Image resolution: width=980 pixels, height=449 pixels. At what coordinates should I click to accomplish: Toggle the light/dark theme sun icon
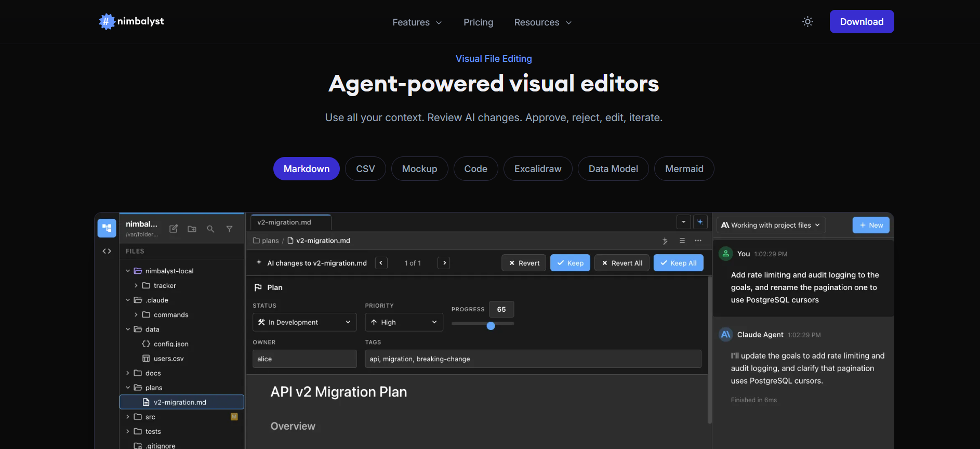click(x=807, y=22)
